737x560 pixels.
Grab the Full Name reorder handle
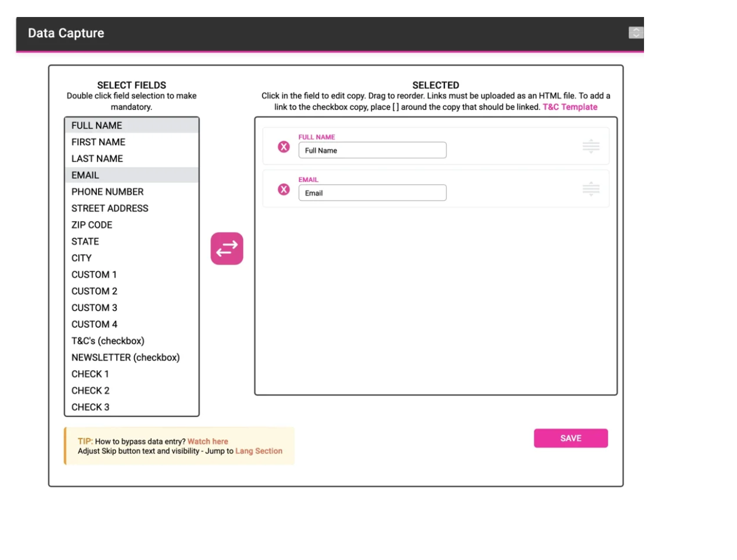point(591,146)
